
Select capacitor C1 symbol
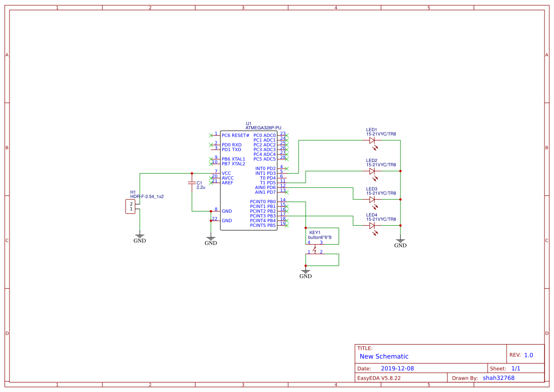pyautogui.click(x=192, y=183)
